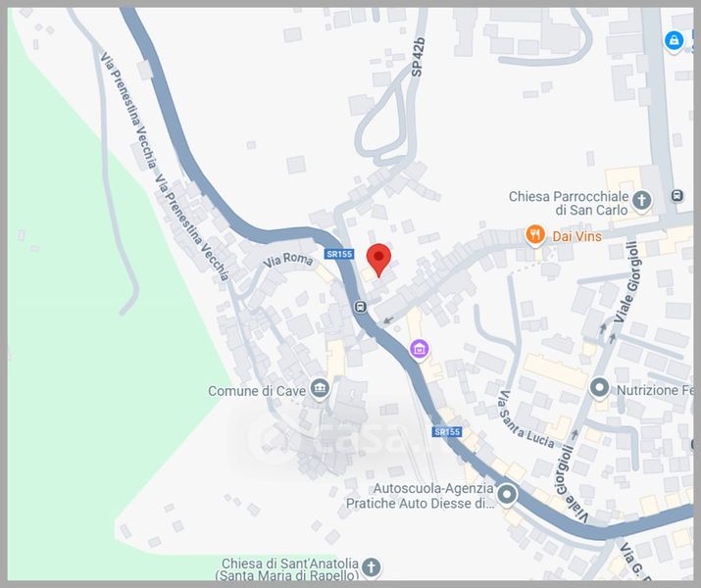Screen dimensions: 701x588
Task: Click the Comune di Cave label
Action: (x=257, y=391)
